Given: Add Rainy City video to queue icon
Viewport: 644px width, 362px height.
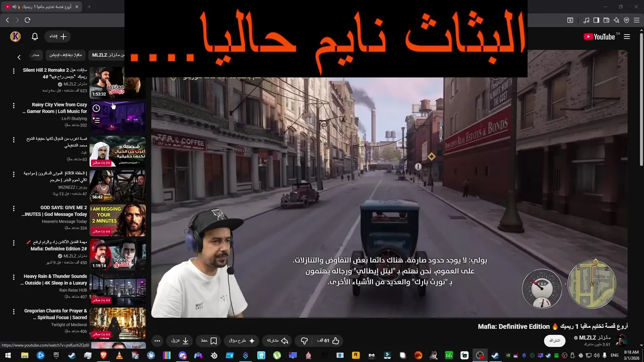Looking at the screenshot, I should (x=97, y=120).
